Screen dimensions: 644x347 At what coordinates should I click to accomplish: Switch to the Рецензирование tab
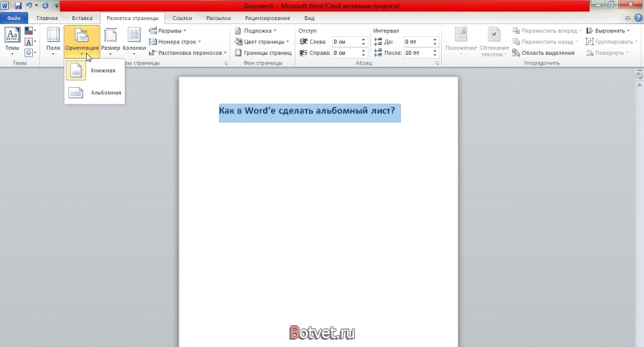click(x=268, y=18)
